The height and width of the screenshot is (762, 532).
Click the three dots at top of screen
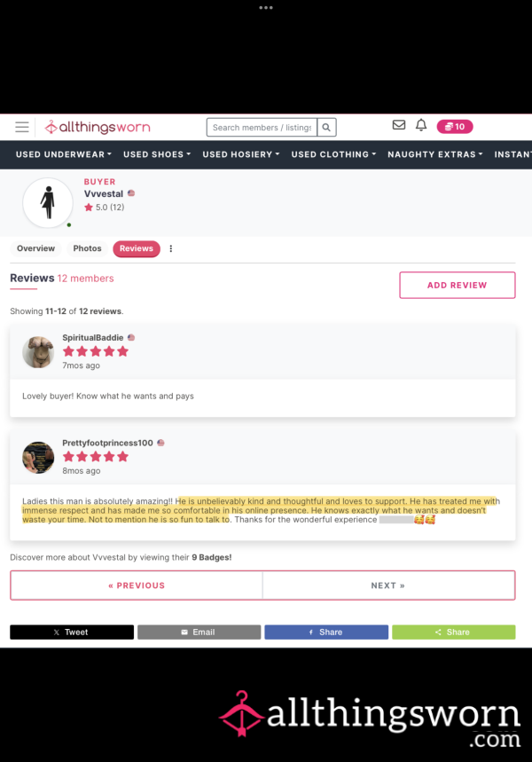266,8
